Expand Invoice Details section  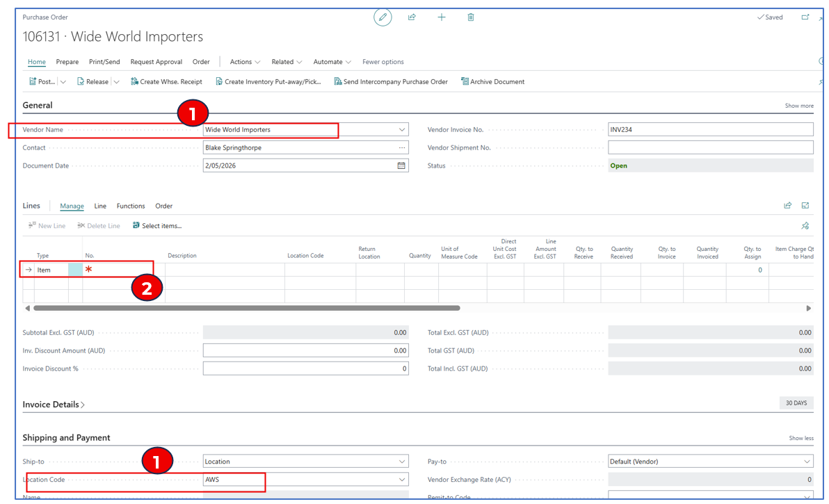54,405
